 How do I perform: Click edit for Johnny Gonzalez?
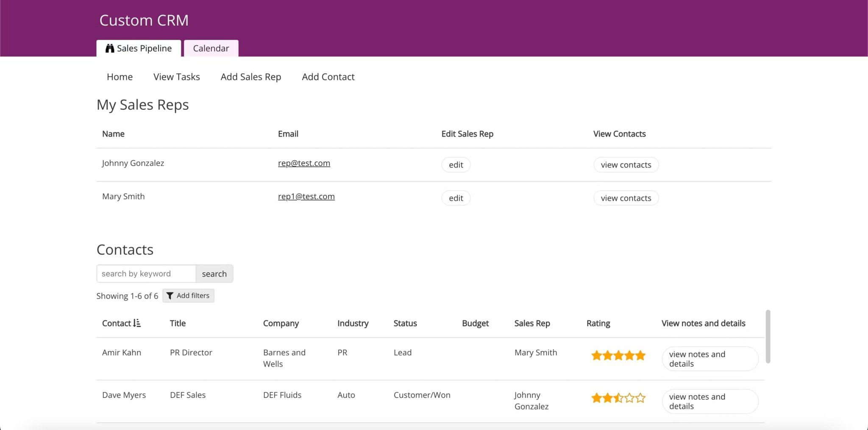coord(456,164)
